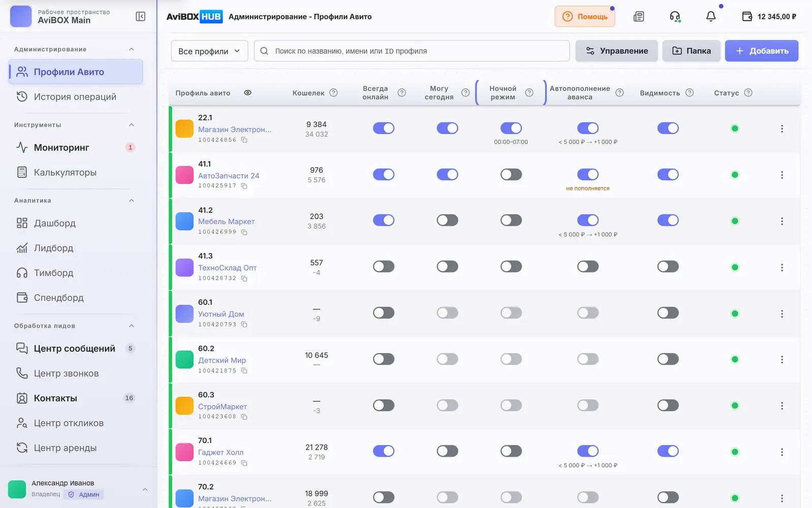This screenshot has width=812, height=508.
Task: Click pink color avatar of profile 41.1
Action: (184, 175)
